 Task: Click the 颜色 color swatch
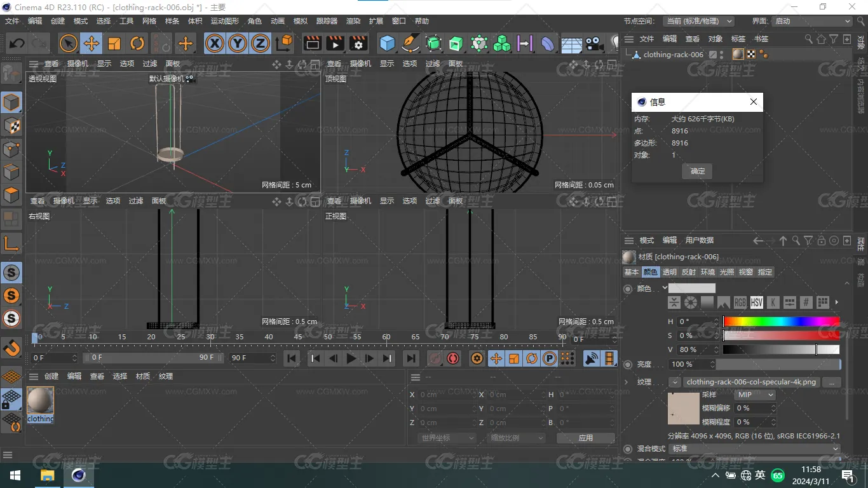pos(692,288)
